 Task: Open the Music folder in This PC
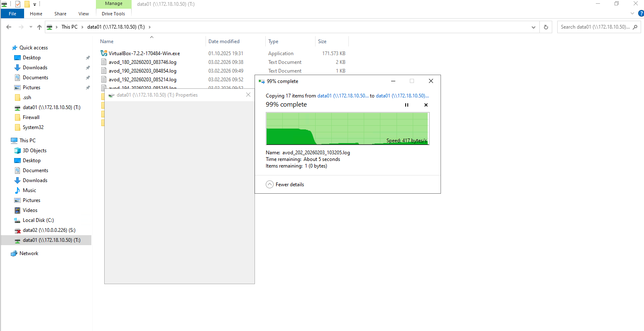pyautogui.click(x=29, y=190)
